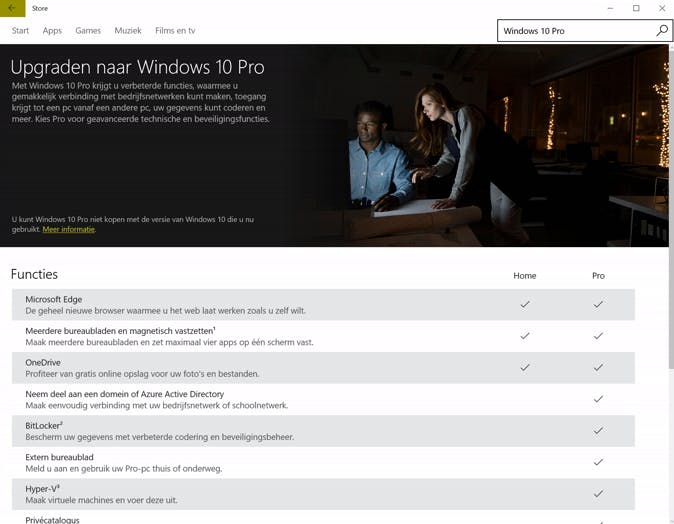Click the Home checkmark for OneDrive

tap(525, 367)
